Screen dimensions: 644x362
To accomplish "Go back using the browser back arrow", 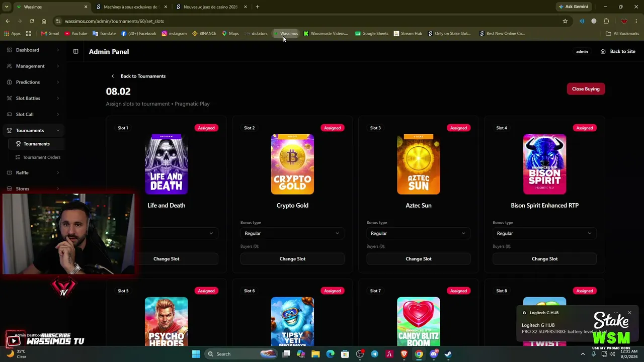I will pyautogui.click(x=8, y=21).
